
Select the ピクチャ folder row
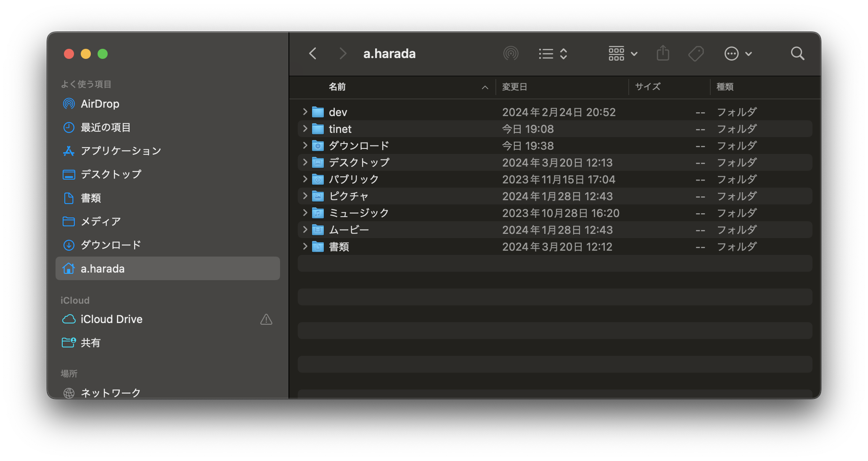click(349, 196)
